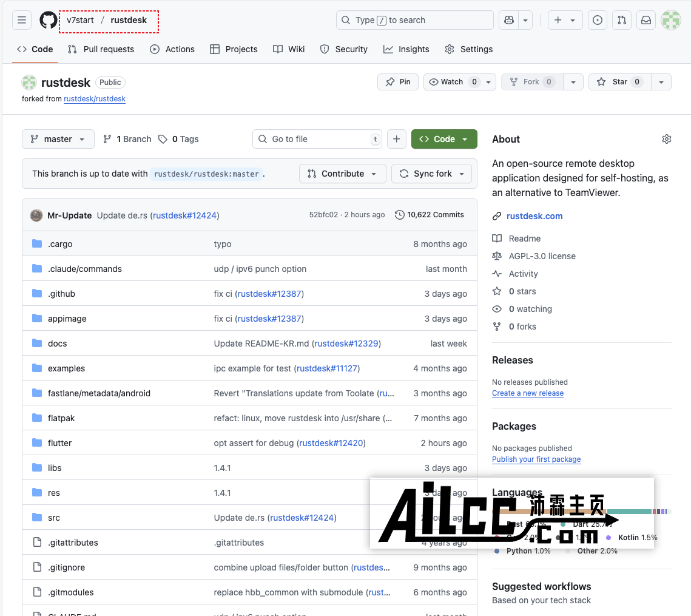This screenshot has height=616, width=691.
Task: Open the .cargo folder
Action: tap(60, 244)
